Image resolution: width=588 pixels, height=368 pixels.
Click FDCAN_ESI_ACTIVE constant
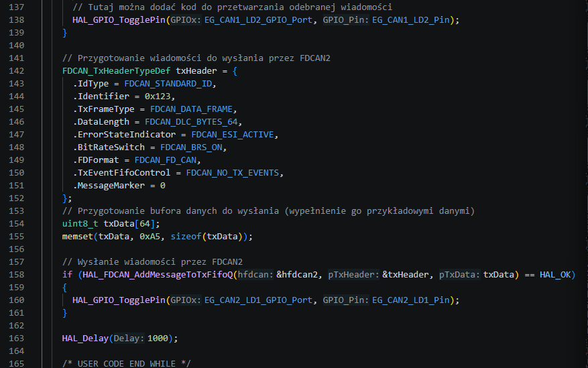pyautogui.click(x=233, y=135)
